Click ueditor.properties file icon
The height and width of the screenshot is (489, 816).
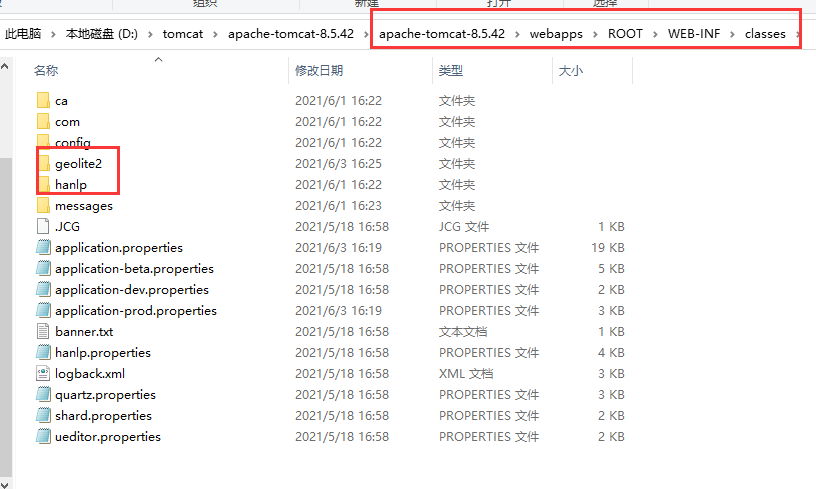[43, 436]
